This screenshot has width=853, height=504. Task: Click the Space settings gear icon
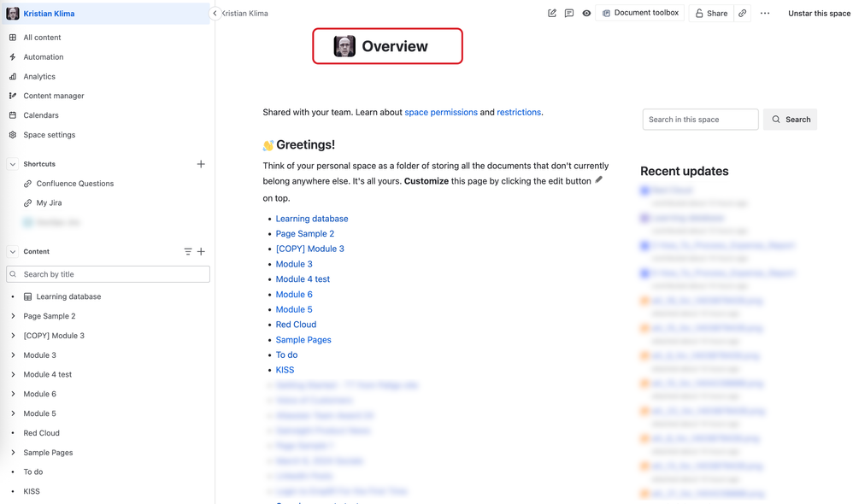click(13, 135)
